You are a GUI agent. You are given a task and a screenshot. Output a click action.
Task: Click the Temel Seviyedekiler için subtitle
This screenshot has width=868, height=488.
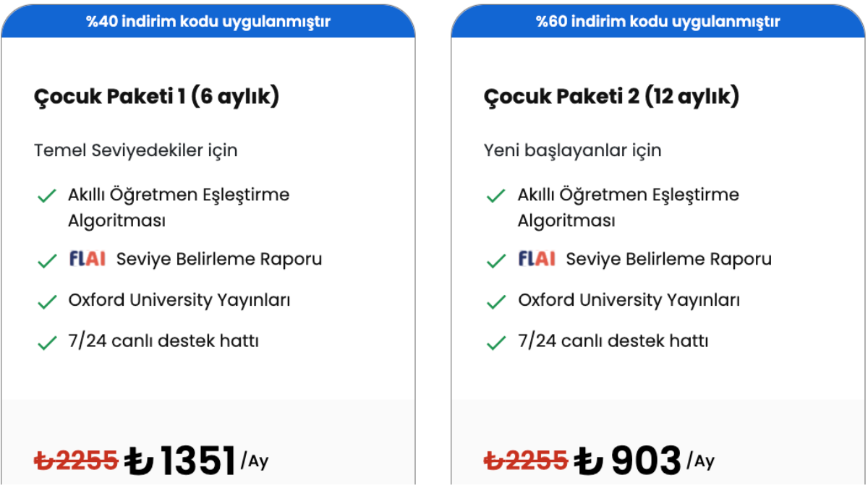coord(136,150)
